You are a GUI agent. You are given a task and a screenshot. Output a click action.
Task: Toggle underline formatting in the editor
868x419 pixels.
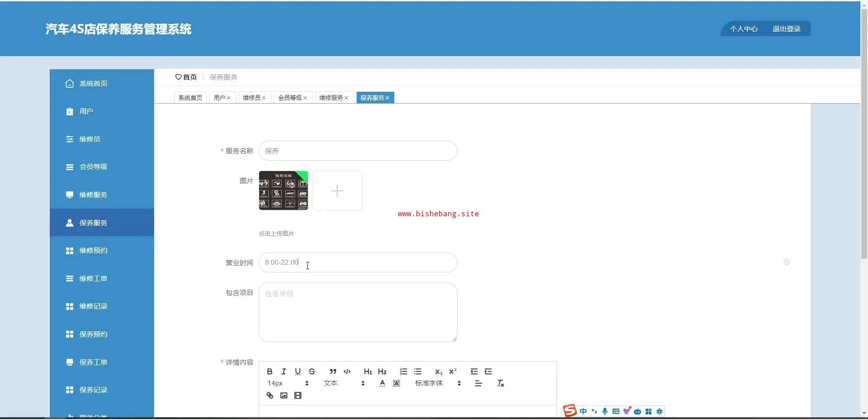297,371
